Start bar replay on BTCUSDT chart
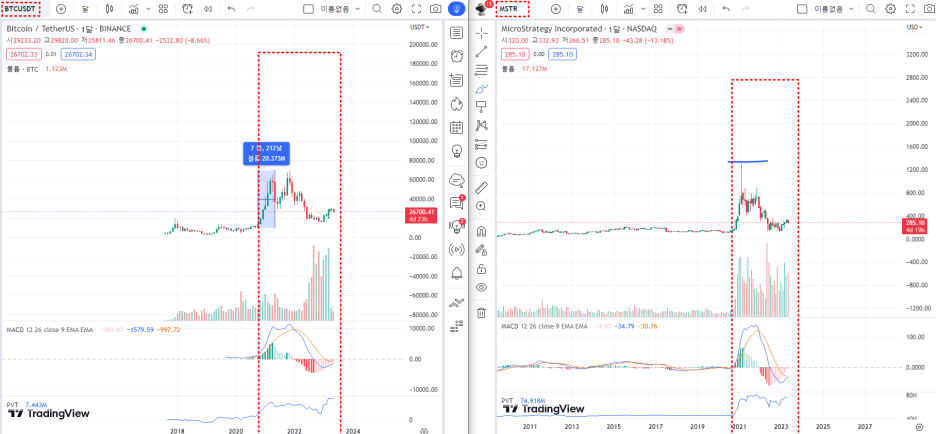The image size is (936, 434). point(208,9)
